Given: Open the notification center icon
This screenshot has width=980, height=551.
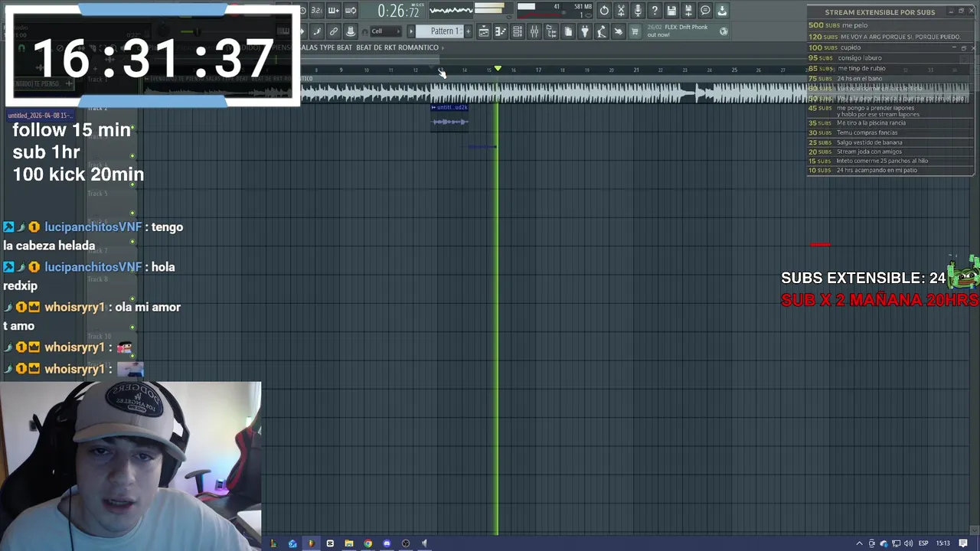Looking at the screenshot, I should (963, 543).
